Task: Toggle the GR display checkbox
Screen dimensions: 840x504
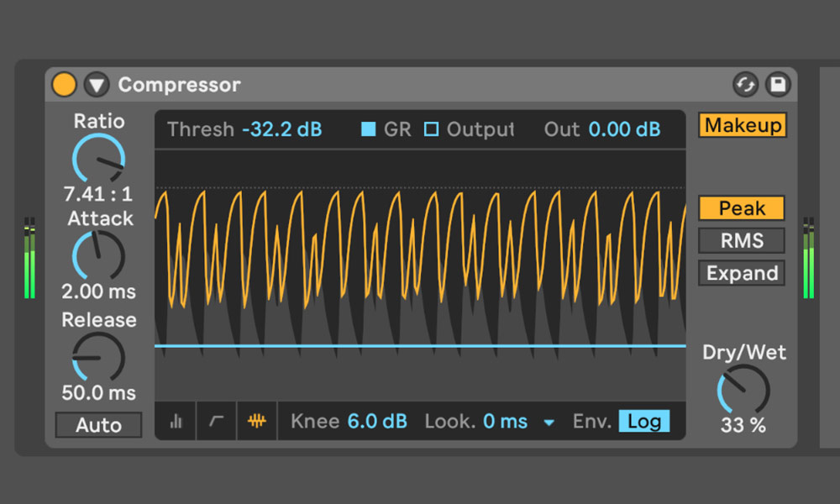Action: tap(368, 129)
